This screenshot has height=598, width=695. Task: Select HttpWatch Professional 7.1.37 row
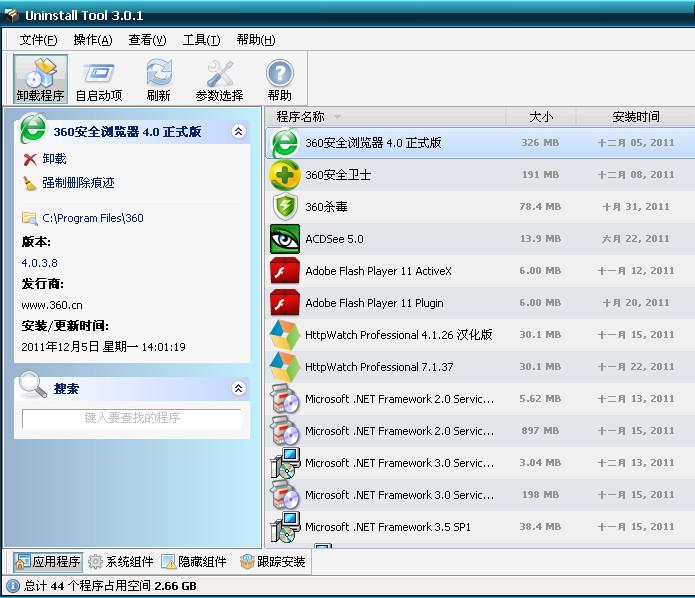[x=480, y=367]
